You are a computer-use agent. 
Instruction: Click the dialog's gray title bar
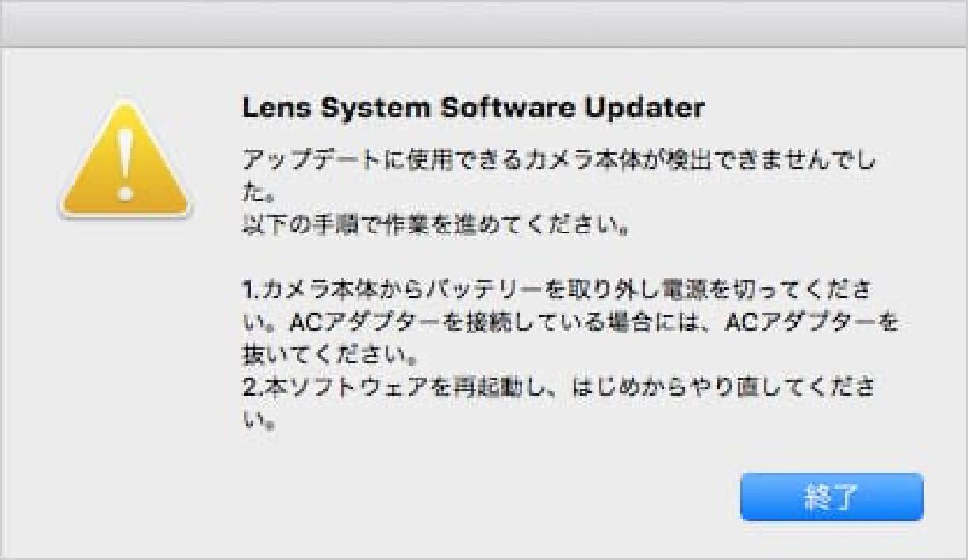pyautogui.click(x=484, y=24)
